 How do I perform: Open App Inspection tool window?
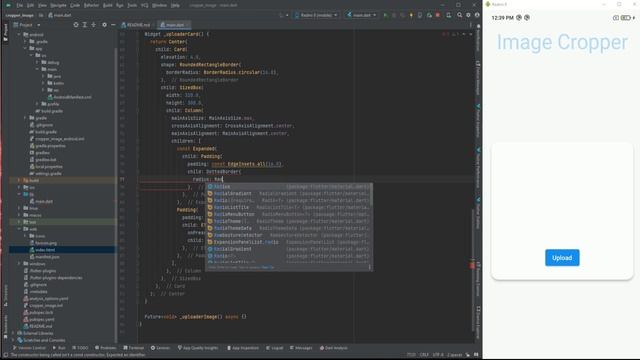[243, 348]
